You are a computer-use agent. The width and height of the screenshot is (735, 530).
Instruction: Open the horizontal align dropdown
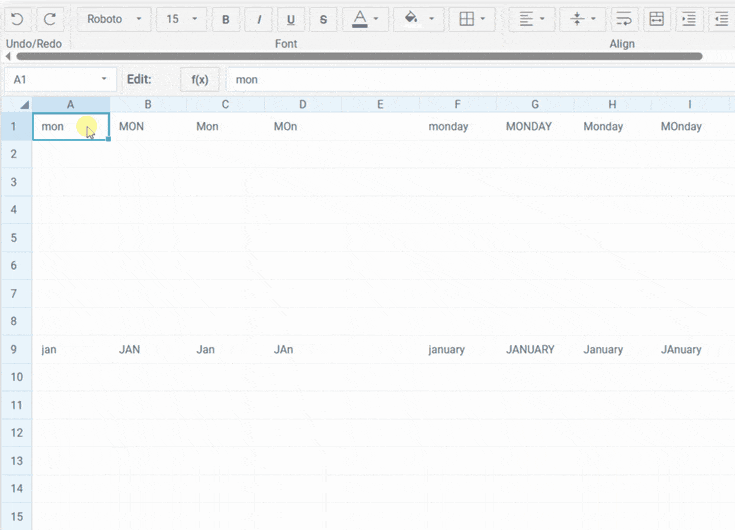(533, 19)
